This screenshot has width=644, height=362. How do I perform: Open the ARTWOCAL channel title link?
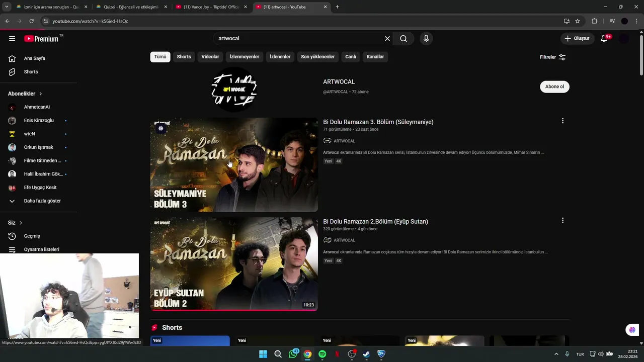point(339,81)
